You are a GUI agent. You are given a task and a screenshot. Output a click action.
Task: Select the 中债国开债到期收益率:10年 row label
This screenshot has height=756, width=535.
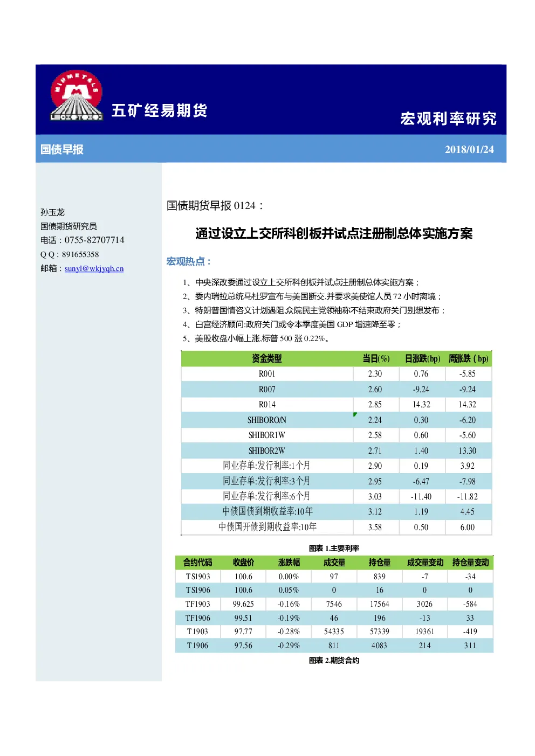click(267, 527)
